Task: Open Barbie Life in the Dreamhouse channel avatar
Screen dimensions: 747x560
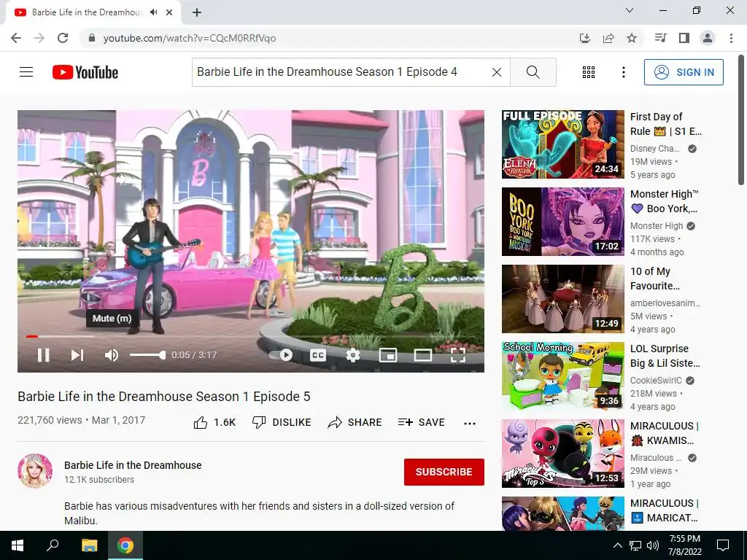Action: [35, 471]
